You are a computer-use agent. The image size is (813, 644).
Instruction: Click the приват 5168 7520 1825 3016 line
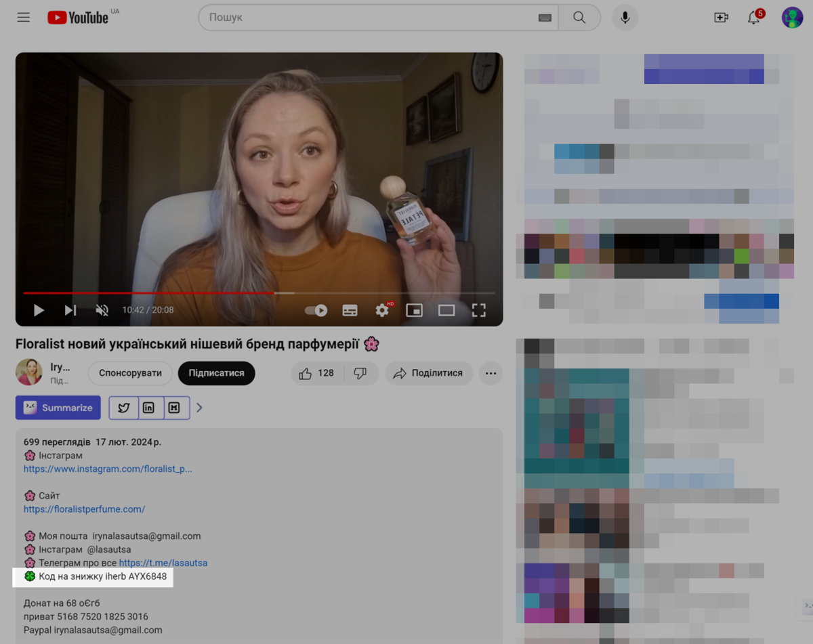coord(86,616)
